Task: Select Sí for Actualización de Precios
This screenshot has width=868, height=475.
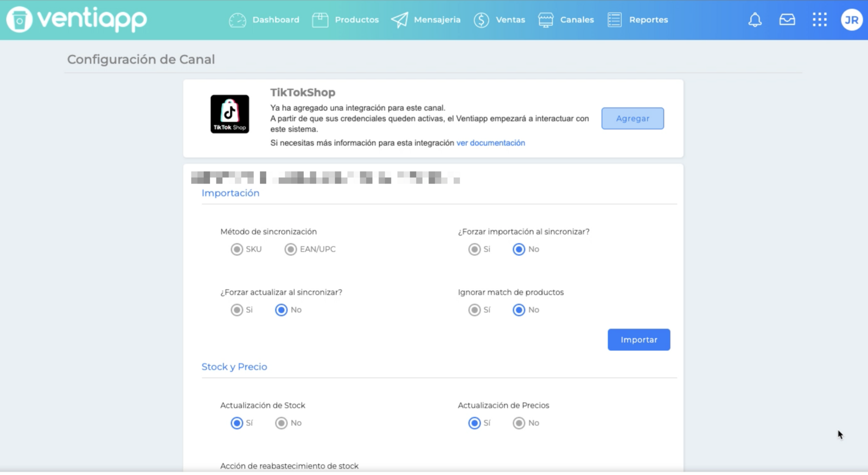Action: 475,423
